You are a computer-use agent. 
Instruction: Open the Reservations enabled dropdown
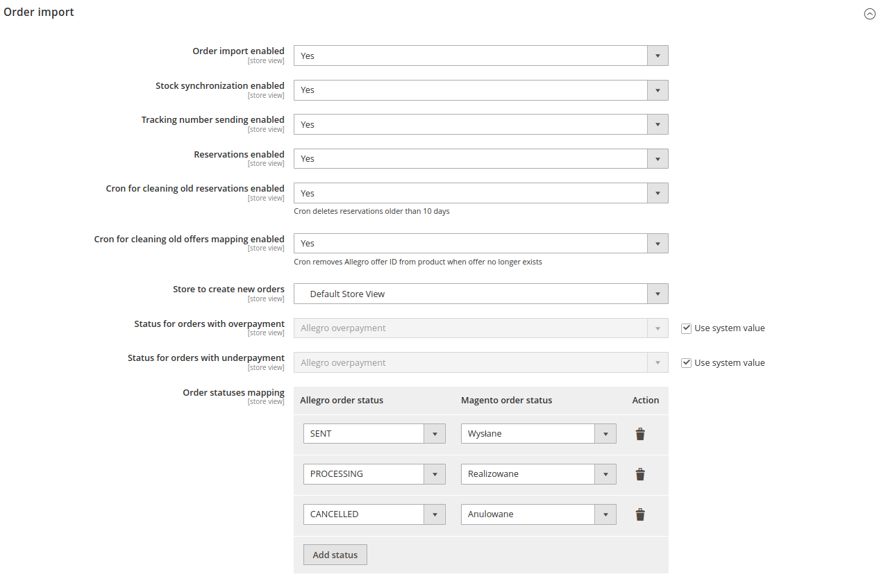(481, 159)
